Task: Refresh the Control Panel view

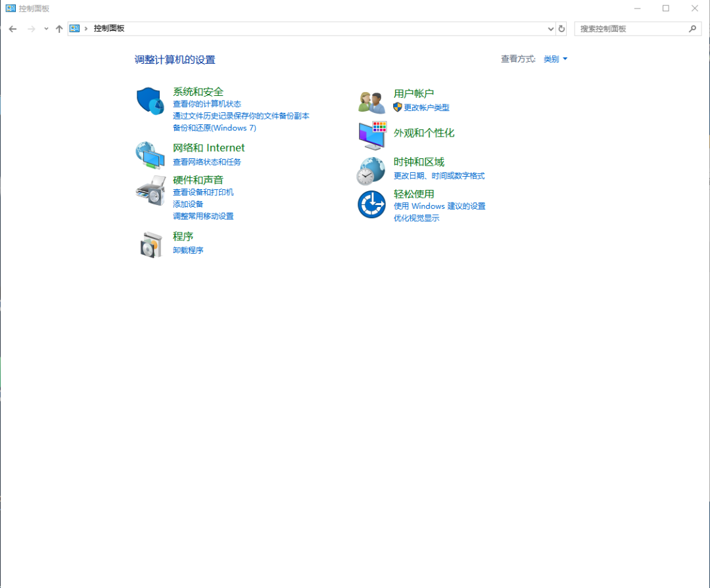Action: tap(561, 28)
